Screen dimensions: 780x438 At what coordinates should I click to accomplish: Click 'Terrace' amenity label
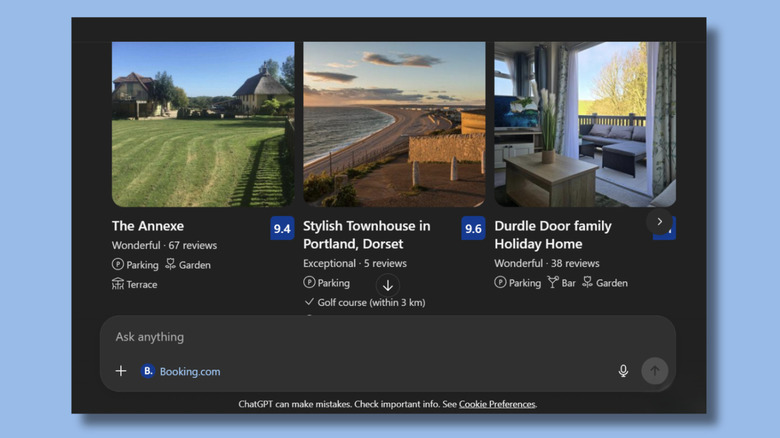142,285
